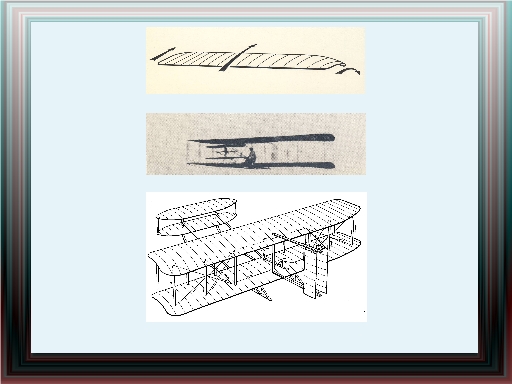This screenshot has width=512, height=384.
Task: Click the forward elevator of the biplane drawing
Action: [x=197, y=217]
